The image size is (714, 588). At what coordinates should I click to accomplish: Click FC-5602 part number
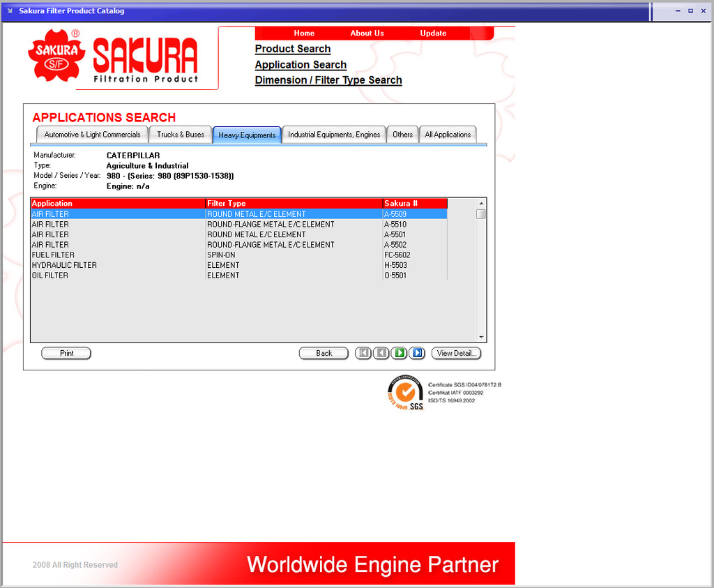pyautogui.click(x=397, y=255)
